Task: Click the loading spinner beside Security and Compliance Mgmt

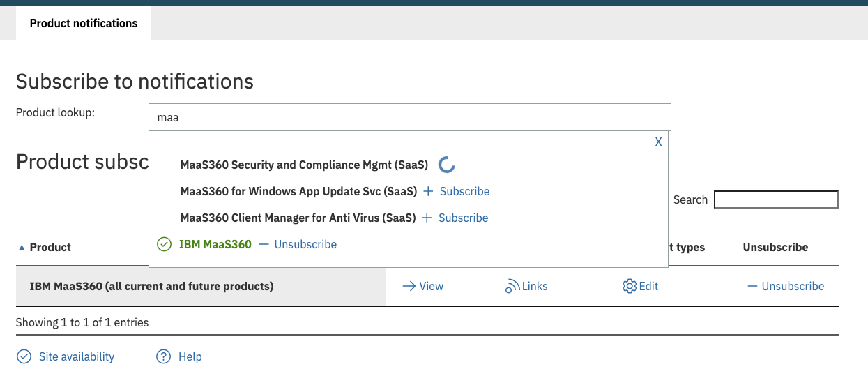Action: click(x=447, y=165)
